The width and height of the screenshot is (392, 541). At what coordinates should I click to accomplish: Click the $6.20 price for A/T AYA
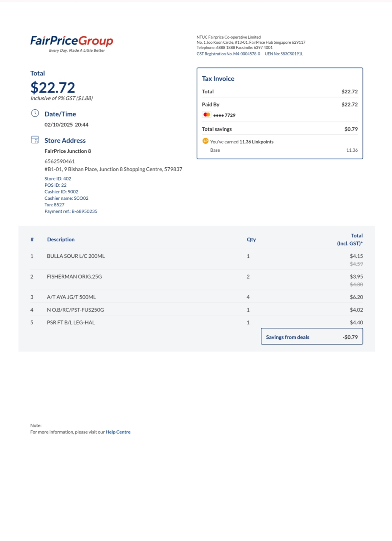point(356,297)
